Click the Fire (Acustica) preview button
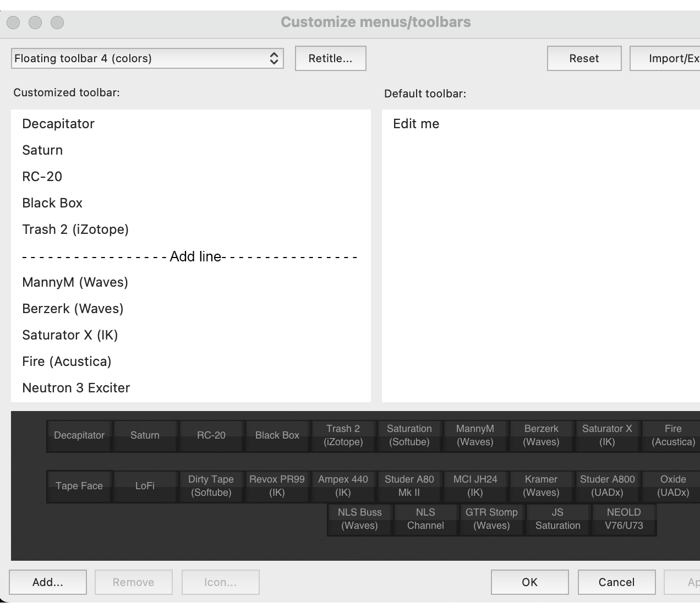This screenshot has width=700, height=613. pos(671,435)
